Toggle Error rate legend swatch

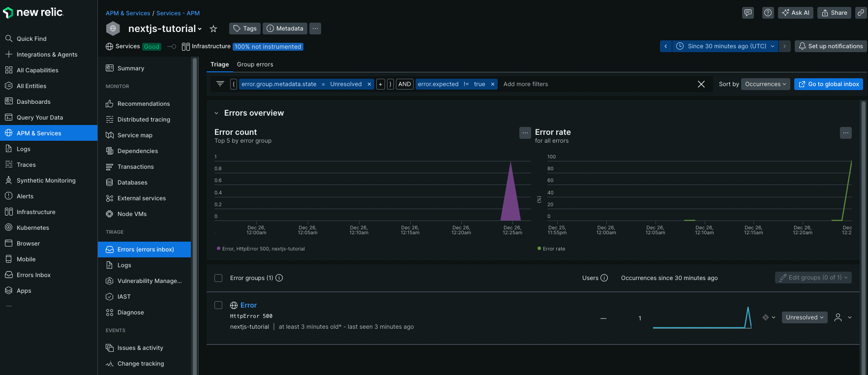539,249
